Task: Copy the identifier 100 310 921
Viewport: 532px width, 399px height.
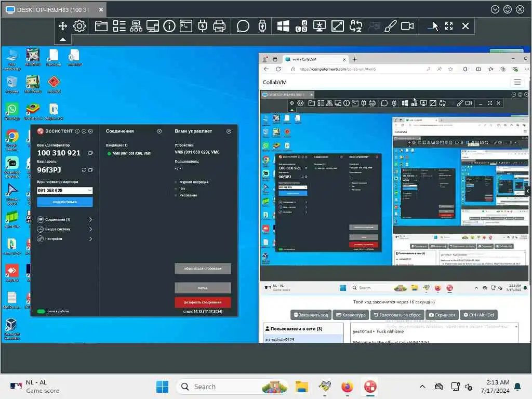Action: pyautogui.click(x=90, y=153)
